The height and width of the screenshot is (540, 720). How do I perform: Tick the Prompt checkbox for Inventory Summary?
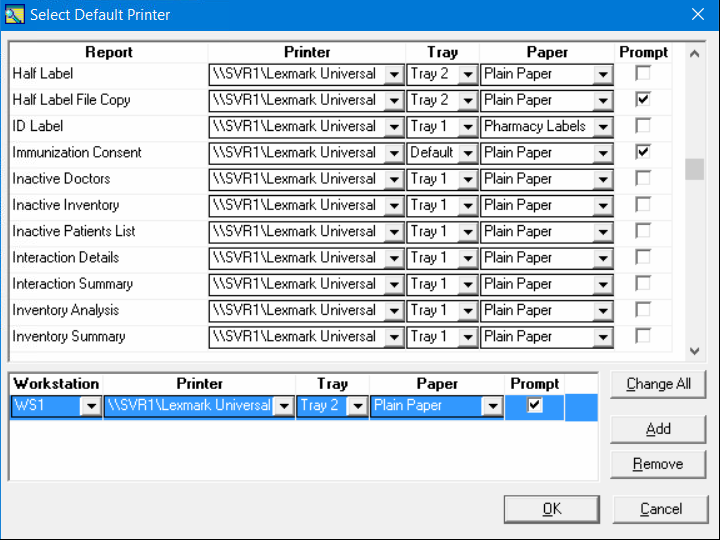[643, 336]
